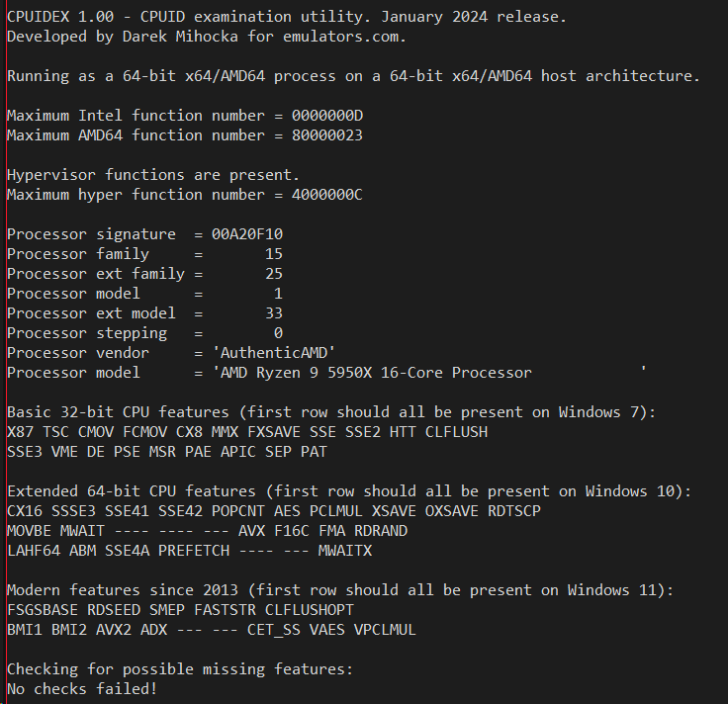Click the VPCLMUL feature word
The width and height of the screenshot is (728, 704).
(x=385, y=630)
